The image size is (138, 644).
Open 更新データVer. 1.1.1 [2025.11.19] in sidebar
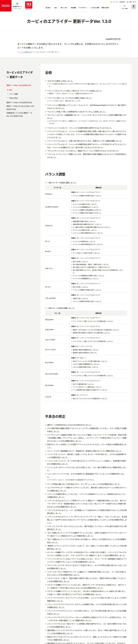(x=20, y=108)
